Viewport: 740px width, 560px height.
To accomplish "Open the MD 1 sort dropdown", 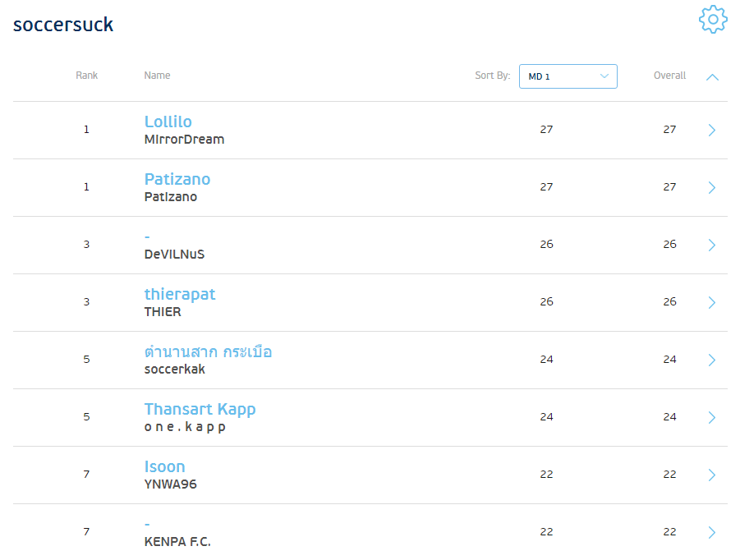I will tap(568, 76).
